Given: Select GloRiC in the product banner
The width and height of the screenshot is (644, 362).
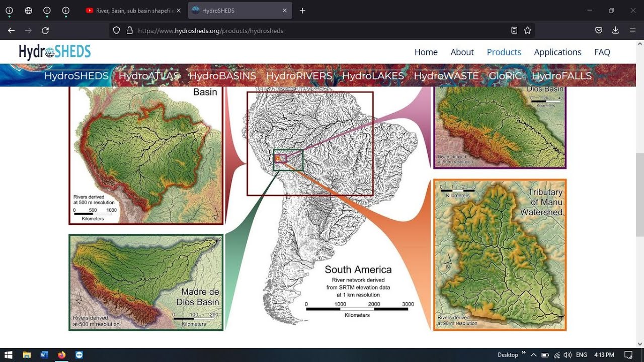Looking at the screenshot, I should 505,76.
